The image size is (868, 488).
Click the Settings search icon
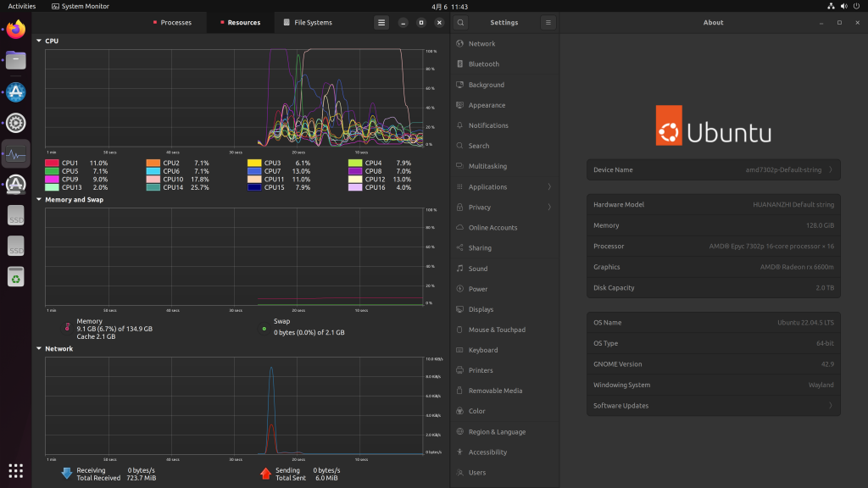tap(460, 22)
